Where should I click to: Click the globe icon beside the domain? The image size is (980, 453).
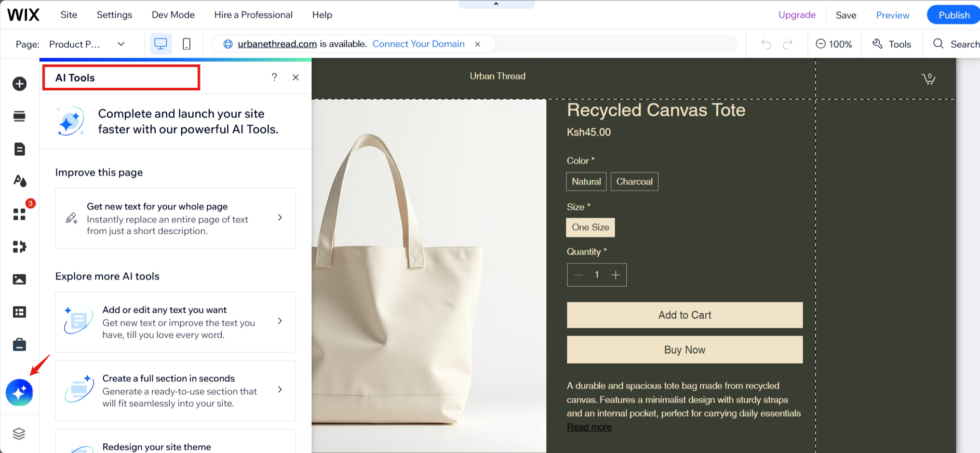[x=227, y=44]
